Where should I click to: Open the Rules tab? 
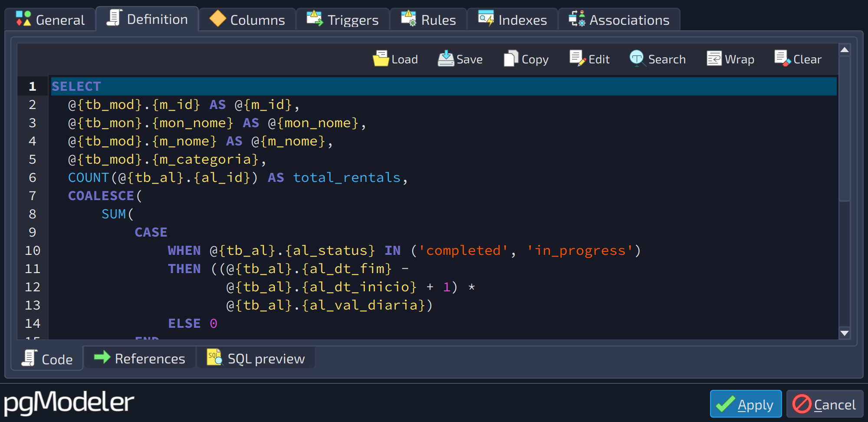click(428, 20)
